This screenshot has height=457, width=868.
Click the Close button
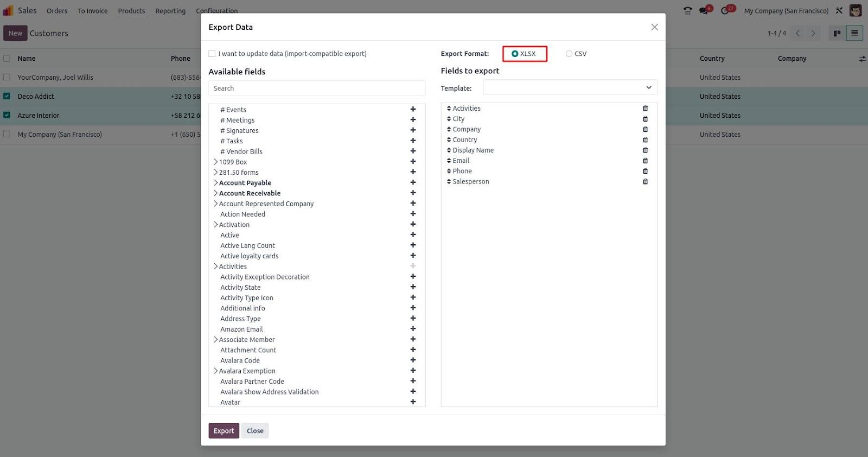(x=255, y=431)
